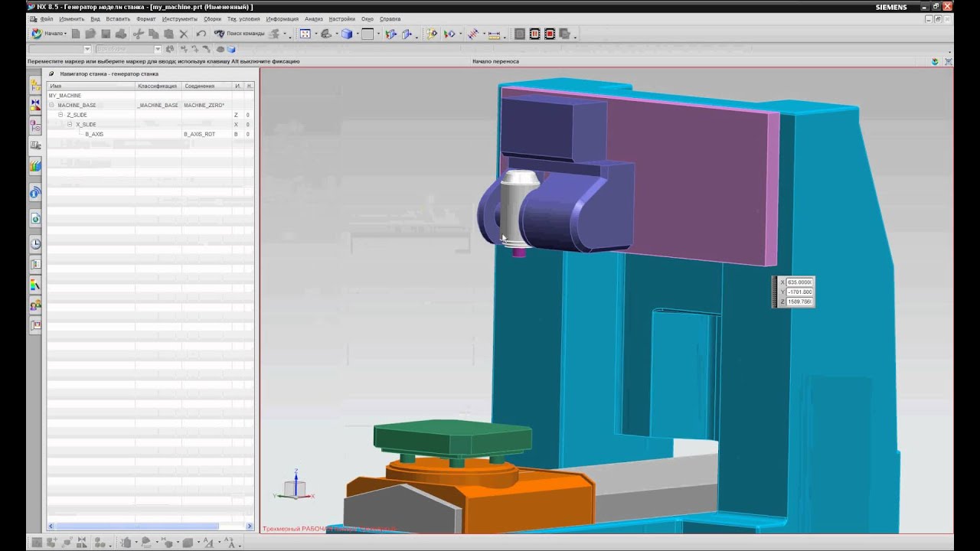The image size is (980, 551).
Task: Click the _MACHINE_BASE classification cell
Action: (158, 105)
